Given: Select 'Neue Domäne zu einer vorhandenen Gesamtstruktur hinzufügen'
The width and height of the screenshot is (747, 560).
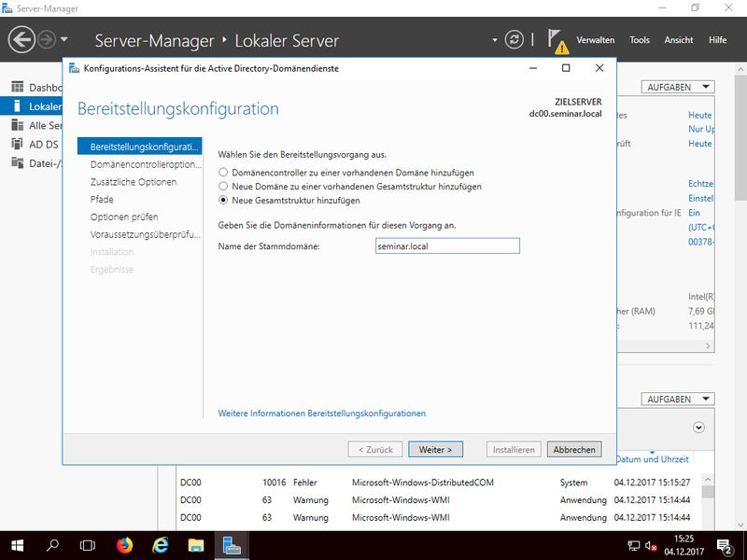Looking at the screenshot, I should click(x=222, y=187).
